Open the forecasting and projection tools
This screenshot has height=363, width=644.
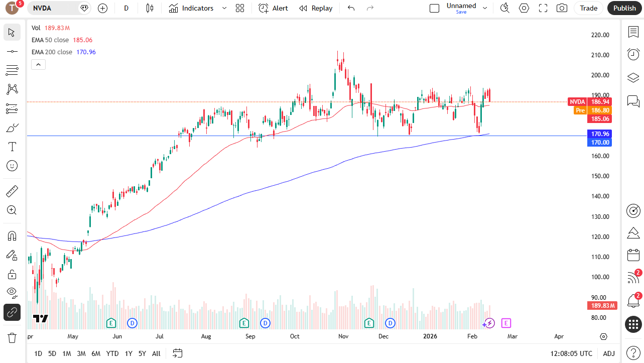click(12, 108)
